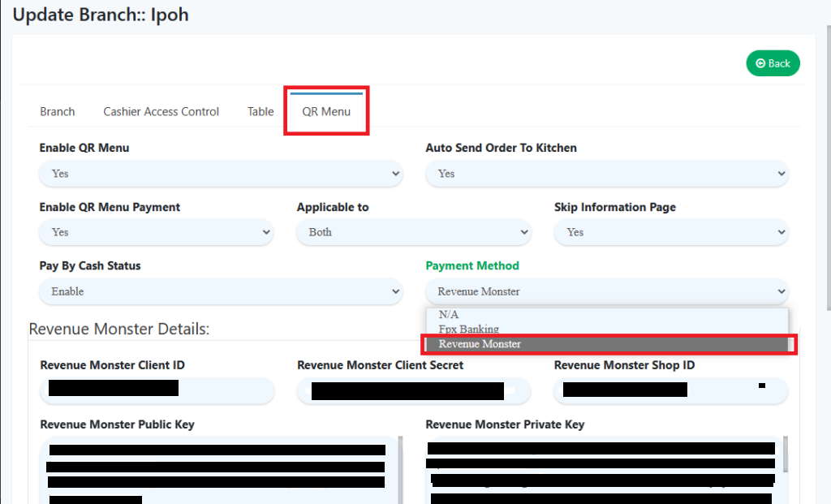Open Skip Information Page dropdown
This screenshot has height=504, width=831.
coord(670,232)
